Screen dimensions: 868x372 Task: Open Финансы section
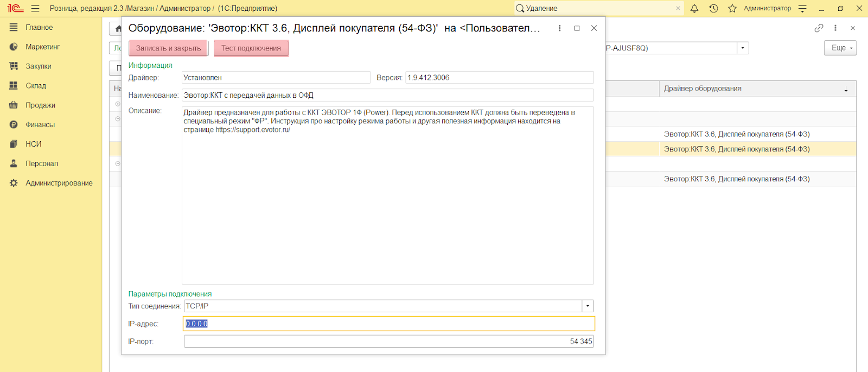click(x=40, y=125)
